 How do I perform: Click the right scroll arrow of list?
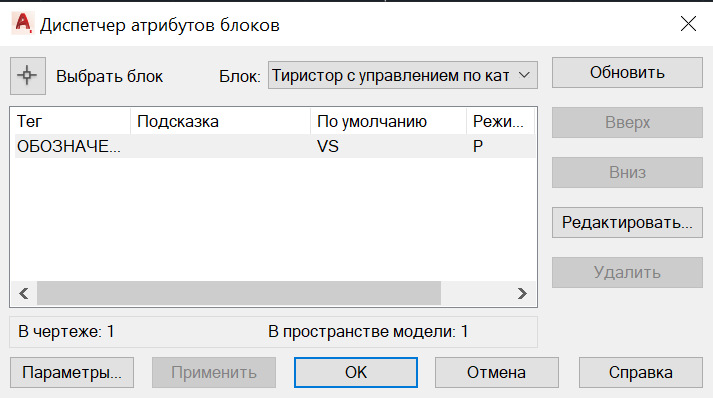pos(522,293)
